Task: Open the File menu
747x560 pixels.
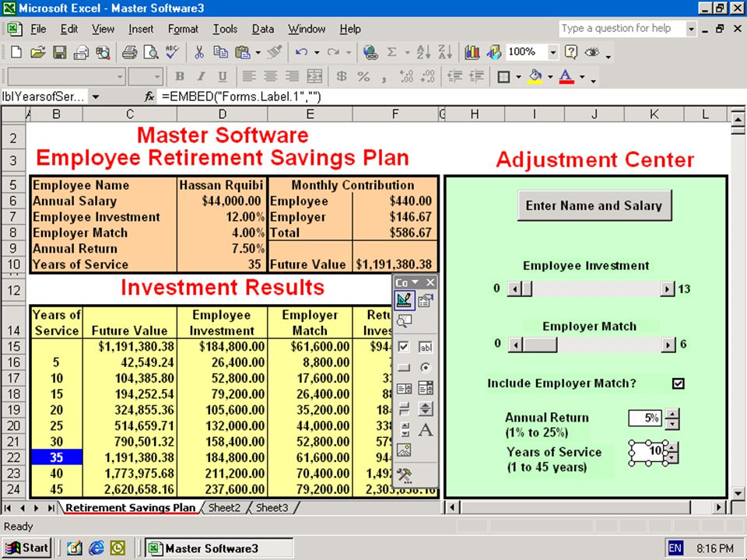Action: point(38,29)
